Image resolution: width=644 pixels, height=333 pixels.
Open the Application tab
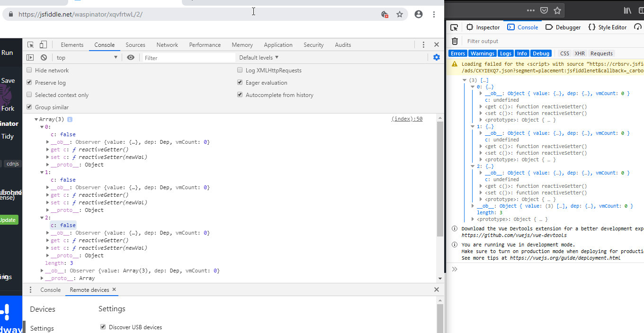(278, 45)
